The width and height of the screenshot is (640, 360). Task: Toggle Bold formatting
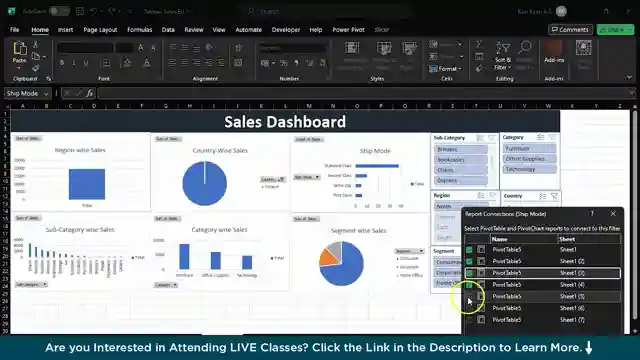pyautogui.click(x=62, y=63)
